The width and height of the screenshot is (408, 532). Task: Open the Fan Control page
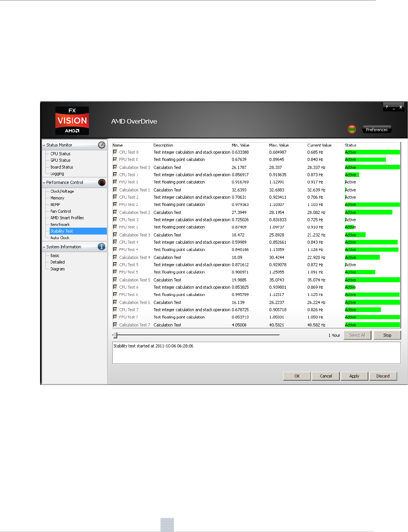[61, 211]
